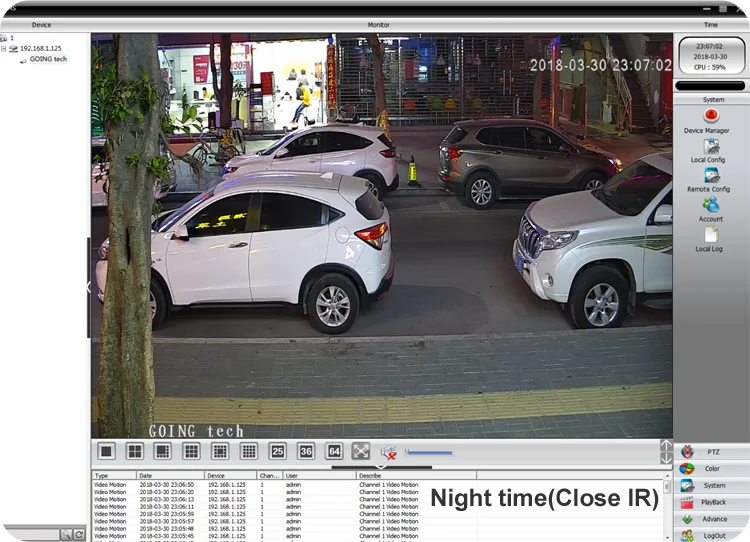
Task: Select the 36-channel grid layout
Action: pos(306,451)
